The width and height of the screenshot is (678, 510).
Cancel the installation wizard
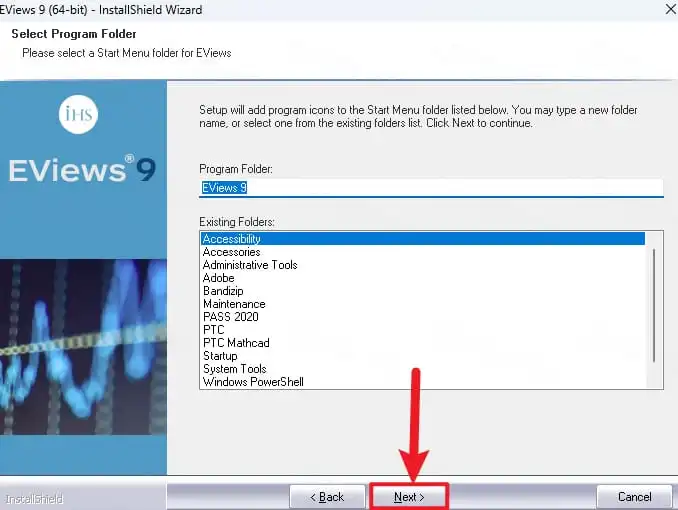pos(634,497)
